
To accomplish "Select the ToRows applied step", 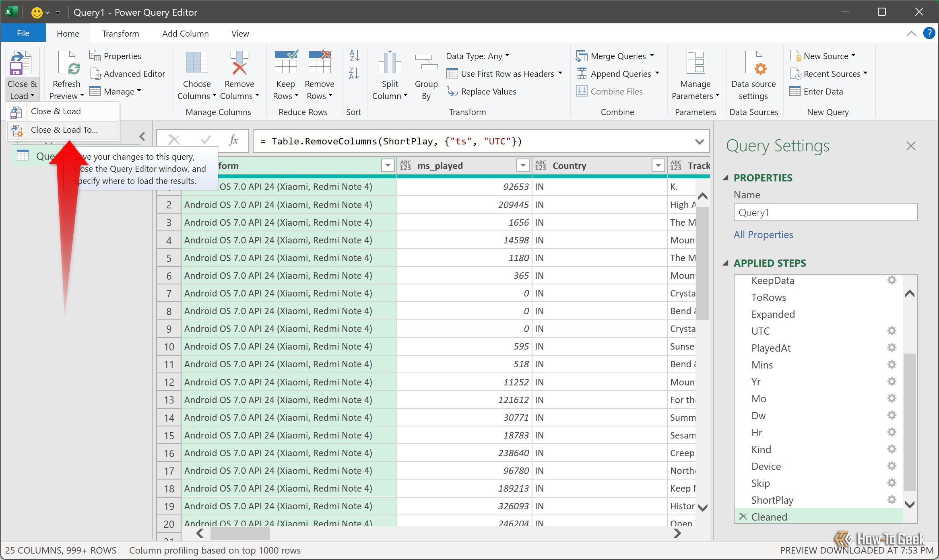I will pyautogui.click(x=768, y=297).
